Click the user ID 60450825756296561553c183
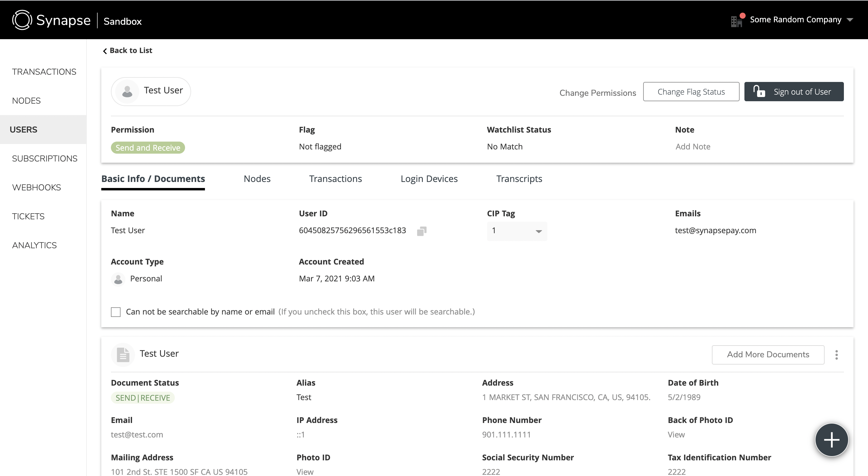 (x=352, y=230)
